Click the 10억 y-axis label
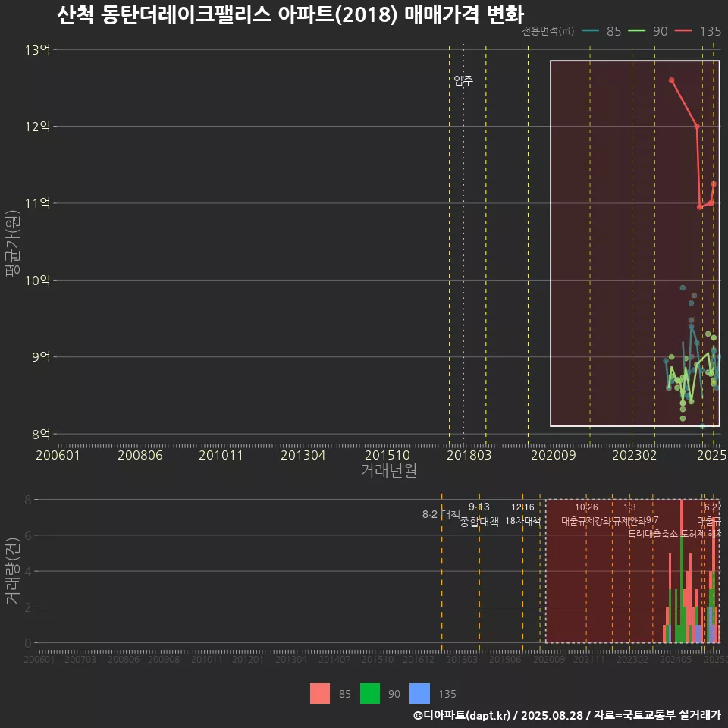The image size is (728, 728). pyautogui.click(x=38, y=280)
